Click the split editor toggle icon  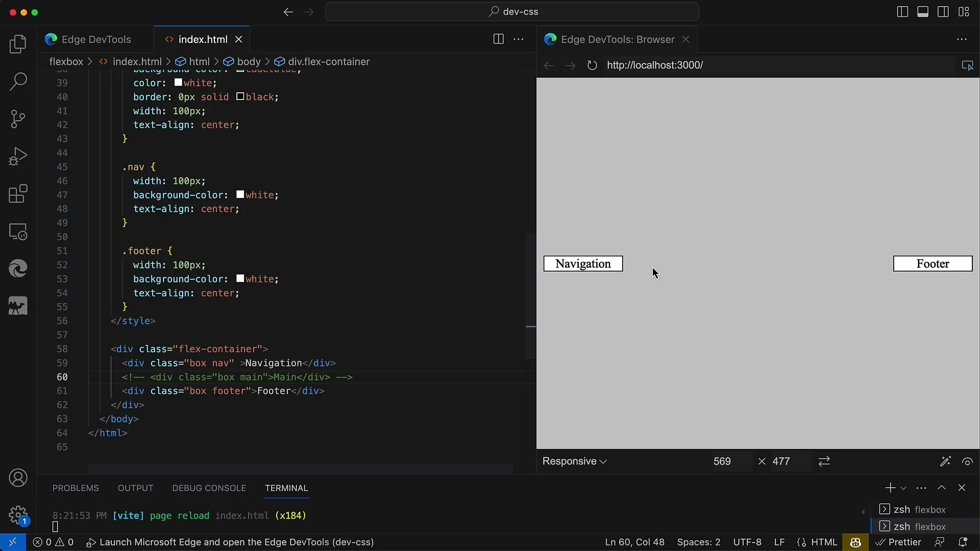pos(498,38)
